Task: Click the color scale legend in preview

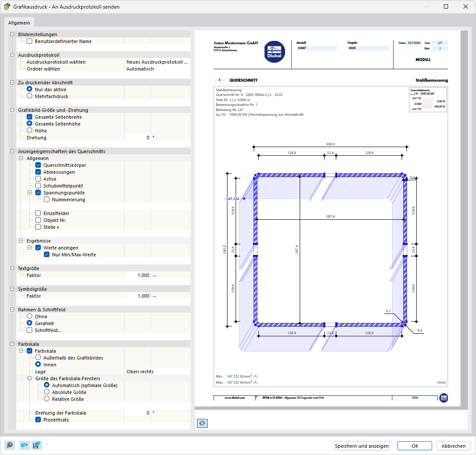Action: [428, 100]
